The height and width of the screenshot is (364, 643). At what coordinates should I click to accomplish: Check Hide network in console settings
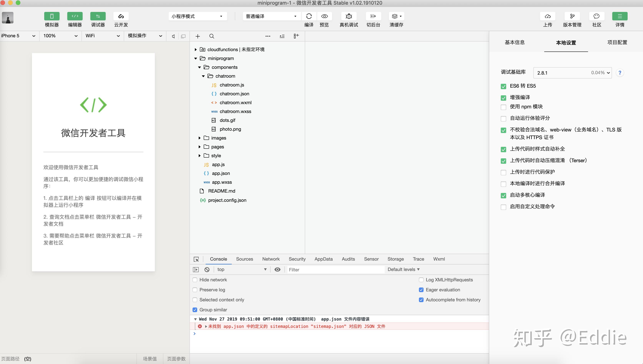195,280
